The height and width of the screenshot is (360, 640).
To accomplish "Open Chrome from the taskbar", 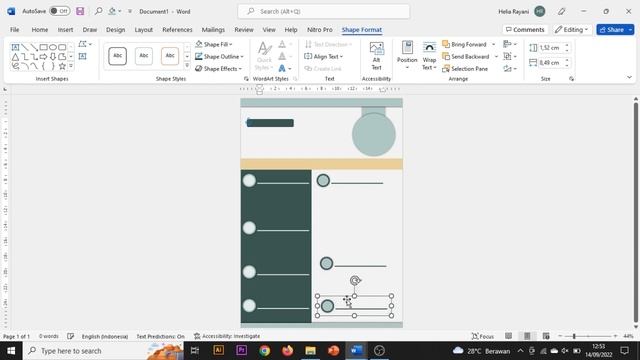I will point(264,351).
